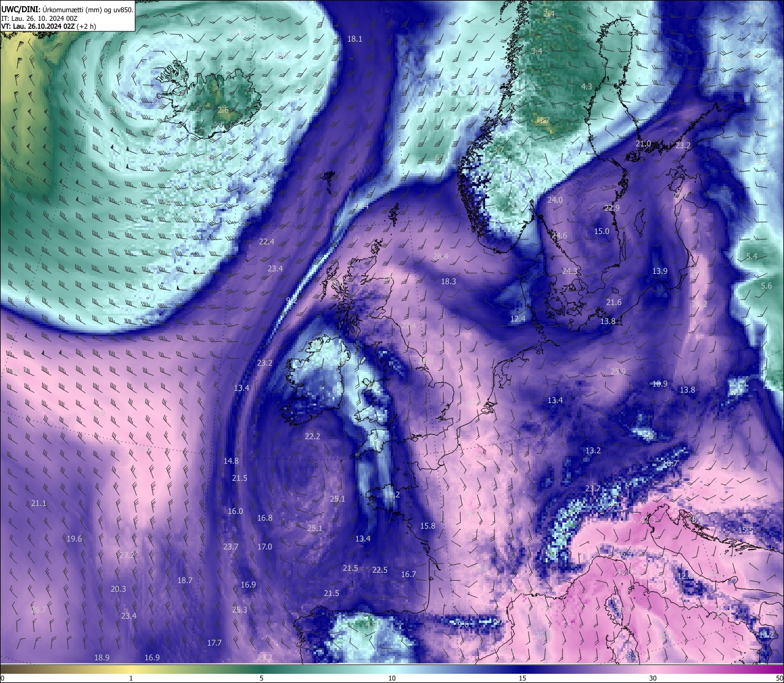Screen dimensions: 784x683
Task: Click the 3.4 value over Norway
Action: pos(537,51)
